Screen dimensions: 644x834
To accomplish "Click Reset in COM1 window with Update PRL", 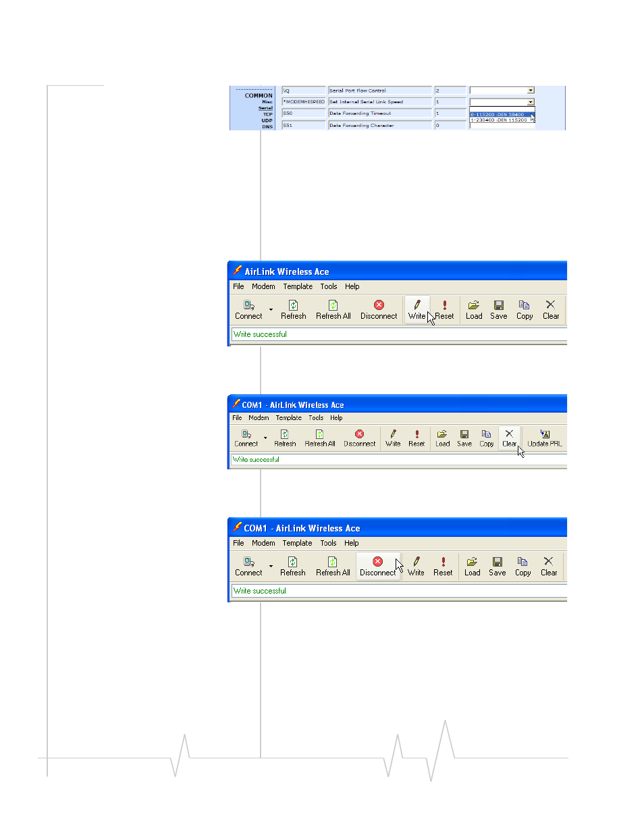I will [x=417, y=438].
